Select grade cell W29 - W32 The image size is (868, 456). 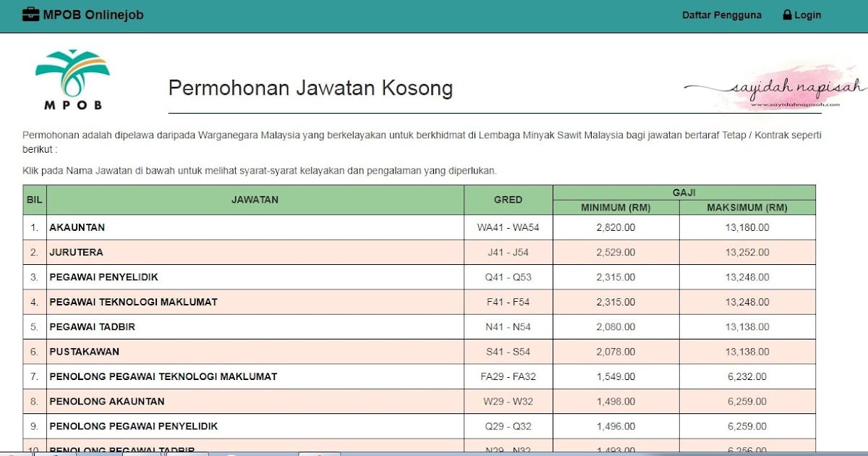[509, 402]
